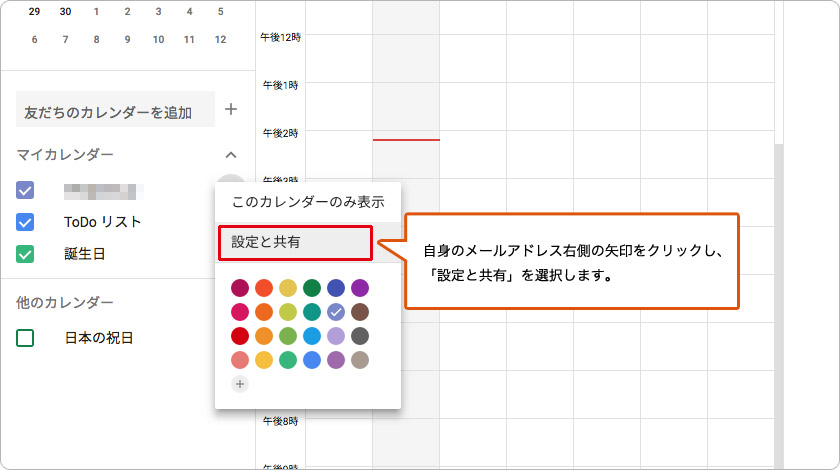Select date 12 in the mini calendar
Image resolution: width=840 pixels, height=470 pixels.
coord(221,40)
